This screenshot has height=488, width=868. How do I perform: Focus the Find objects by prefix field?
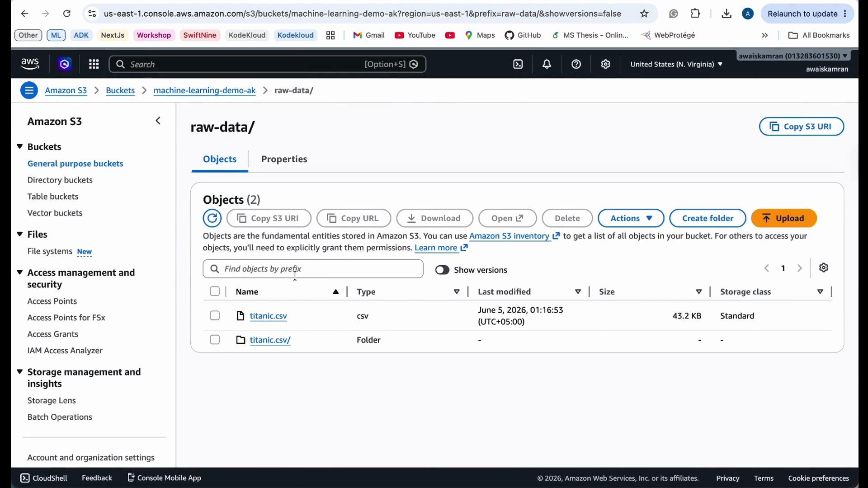(x=313, y=269)
